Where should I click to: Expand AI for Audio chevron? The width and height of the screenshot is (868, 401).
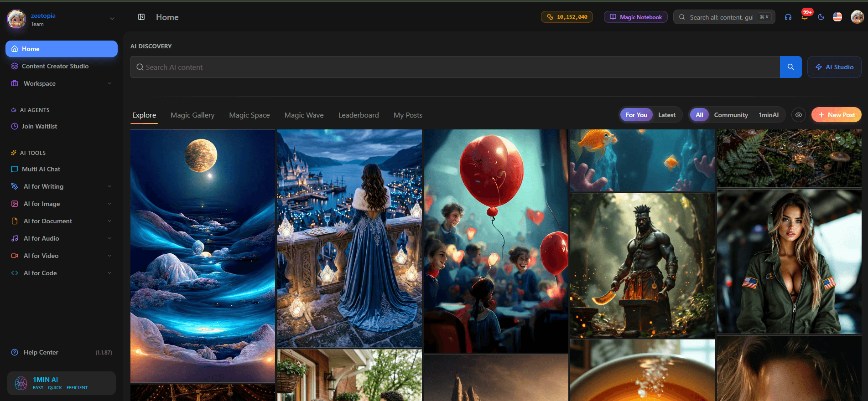[109, 238]
